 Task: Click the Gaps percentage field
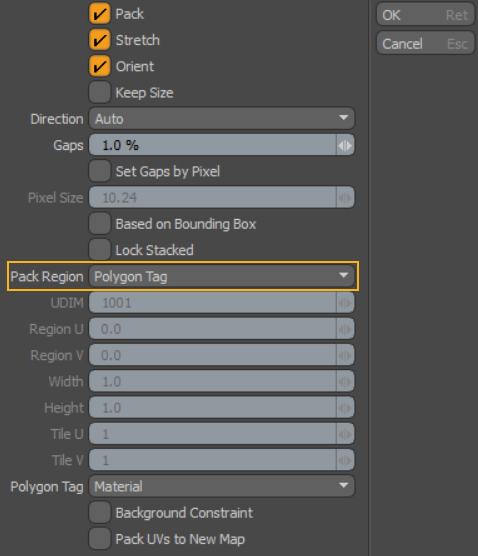tap(212, 145)
